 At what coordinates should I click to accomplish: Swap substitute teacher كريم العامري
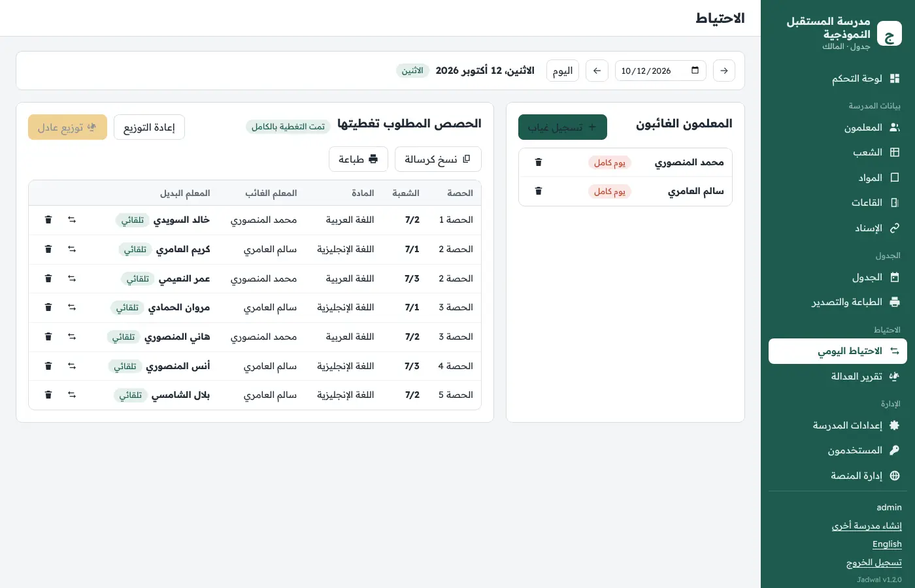(72, 249)
